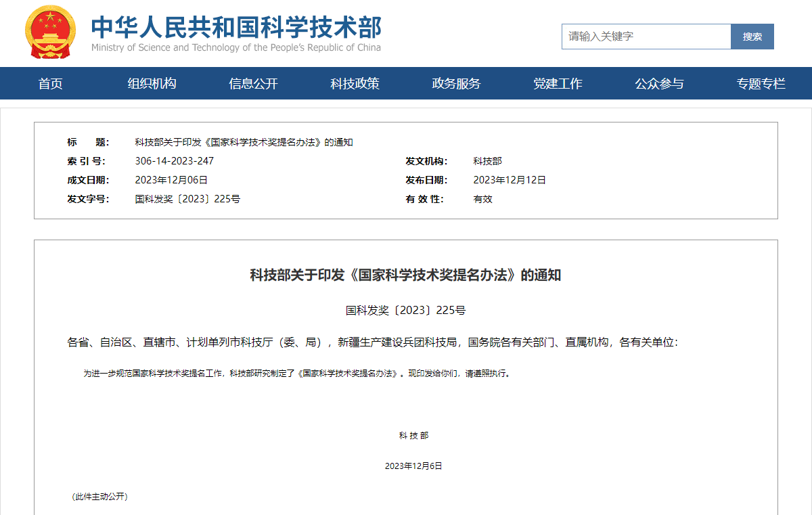
Task: Click the national emblem logo
Action: [x=51, y=32]
